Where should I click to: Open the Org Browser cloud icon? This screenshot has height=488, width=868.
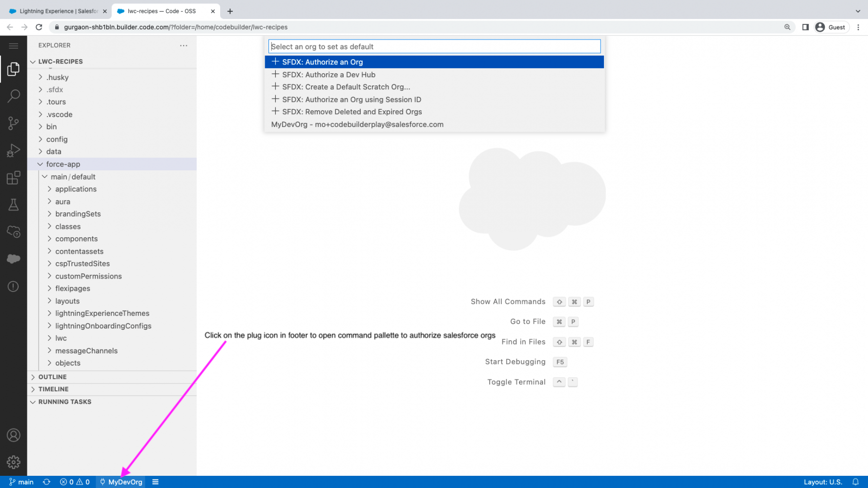tap(14, 232)
